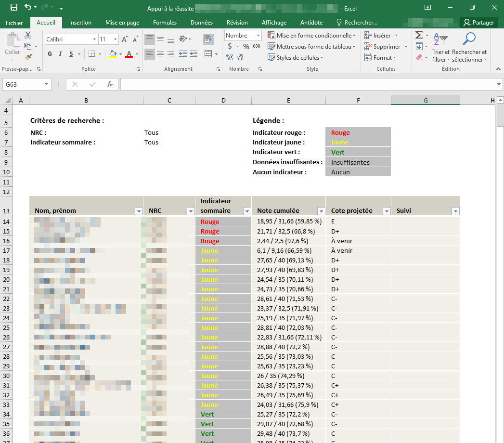This screenshot has width=504, height=443.
Task: Select all cells with corner triangle
Action: click(8, 100)
